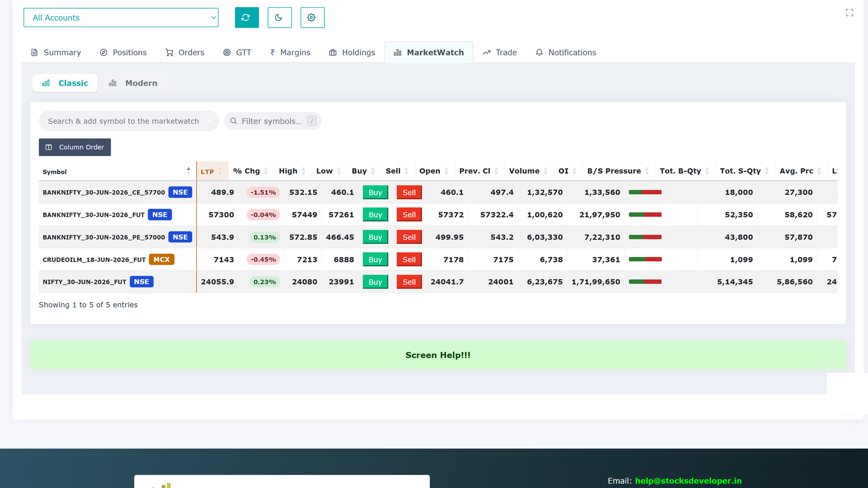
Task: Sort by Tot. B-Qty column
Action: pyautogui.click(x=685, y=171)
